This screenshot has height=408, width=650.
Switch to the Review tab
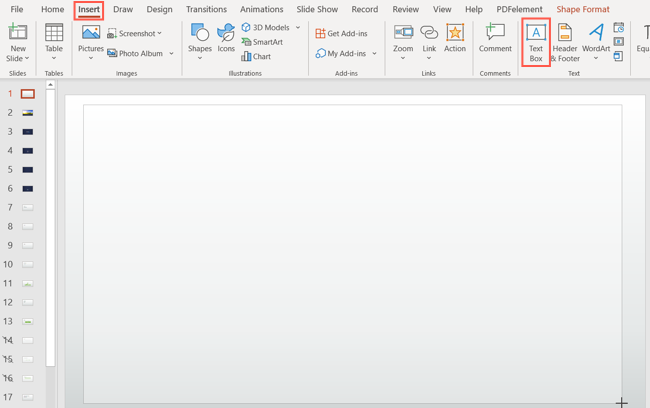tap(406, 9)
